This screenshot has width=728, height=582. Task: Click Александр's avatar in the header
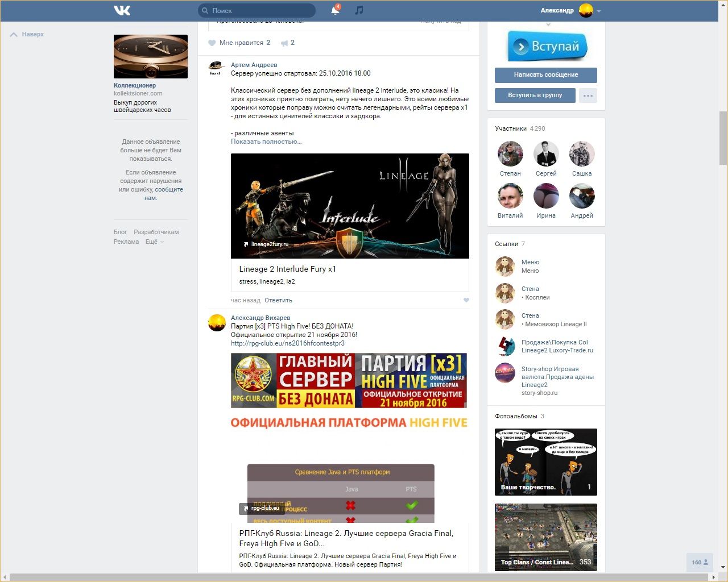tap(586, 10)
